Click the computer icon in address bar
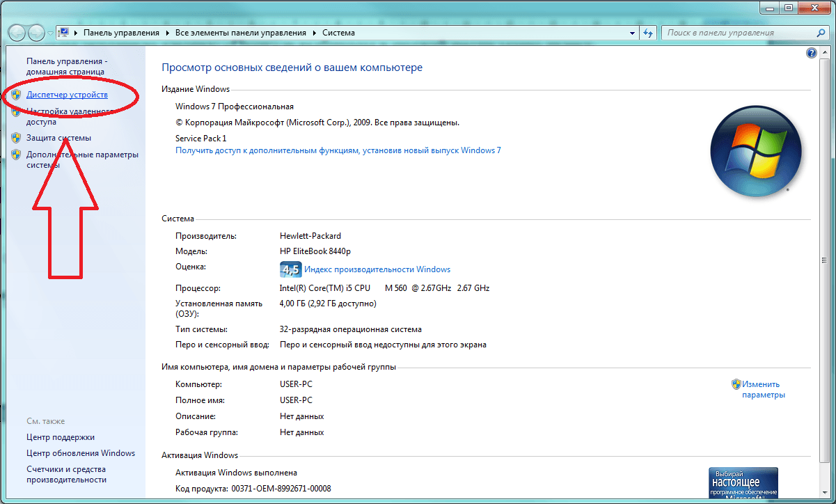836x504 pixels. point(64,33)
